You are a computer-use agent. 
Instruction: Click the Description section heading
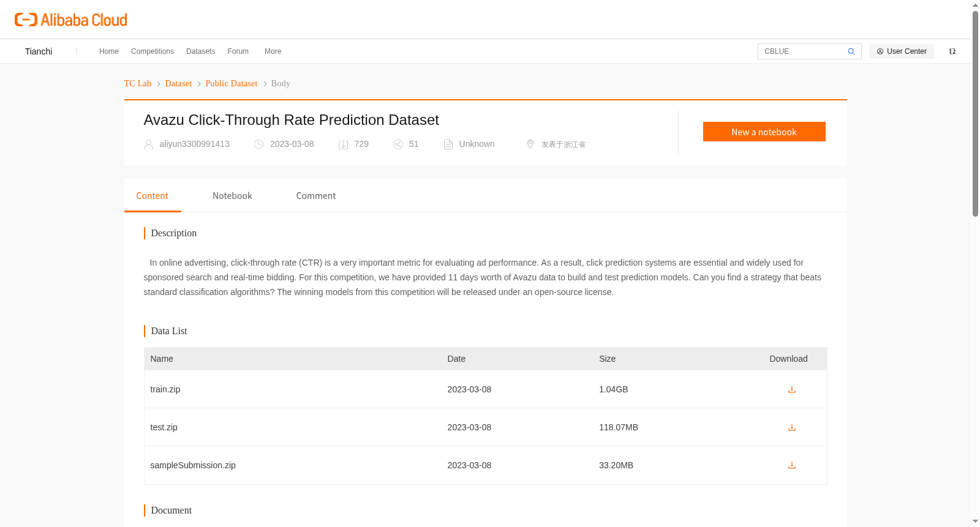pyautogui.click(x=174, y=233)
